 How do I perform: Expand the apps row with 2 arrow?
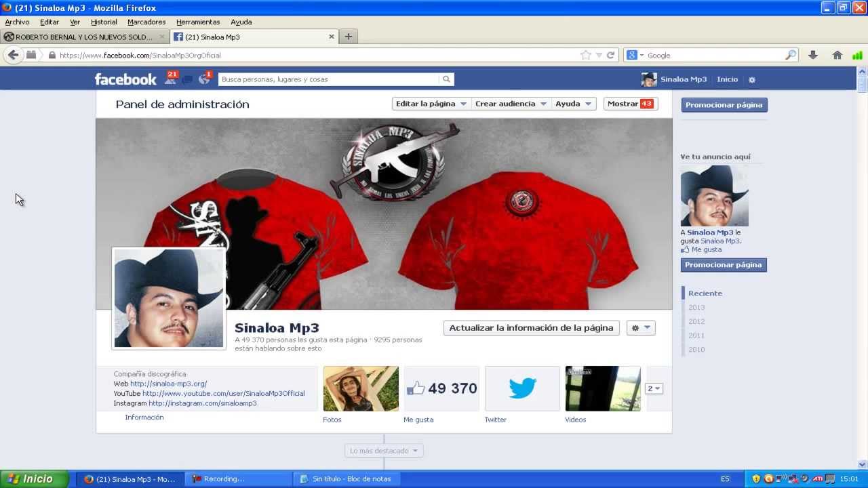coord(654,388)
